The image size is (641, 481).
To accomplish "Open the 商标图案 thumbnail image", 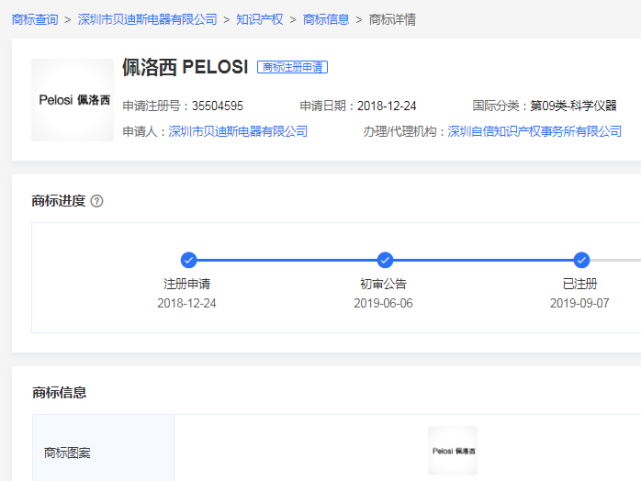I will pos(452,451).
